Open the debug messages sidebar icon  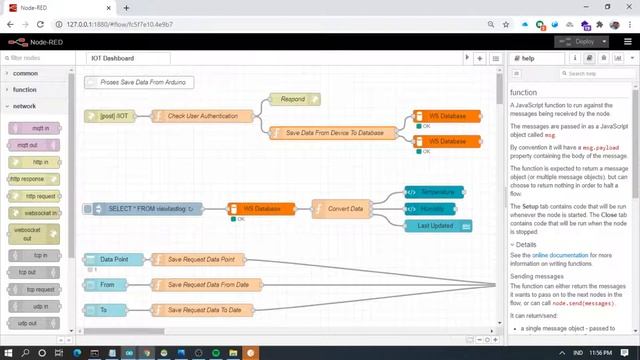pyautogui.click(x=604, y=58)
